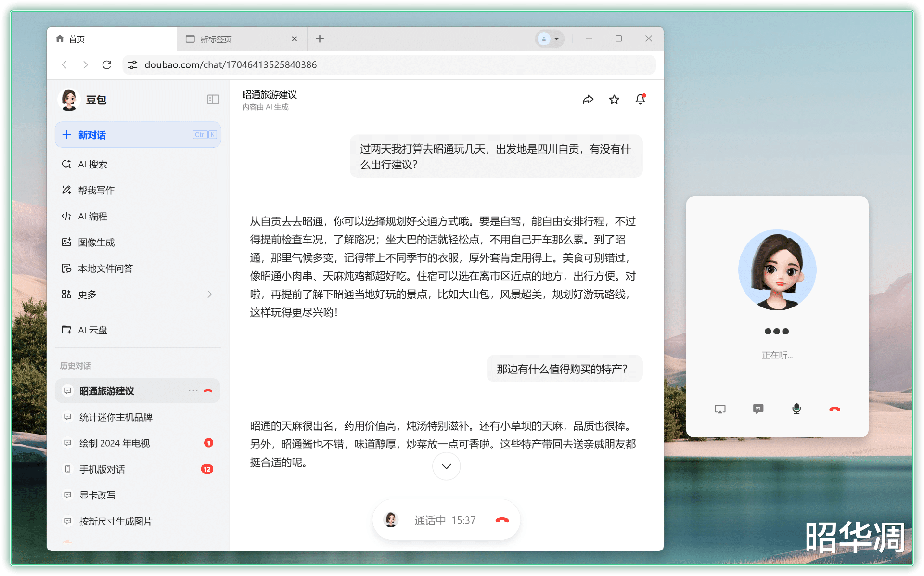Open AI 搜索 in the sidebar
This screenshot has height=576, width=924.
tap(92, 164)
